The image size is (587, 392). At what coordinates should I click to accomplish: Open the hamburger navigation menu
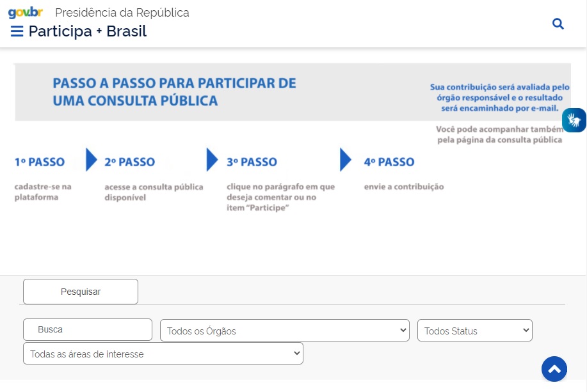17,30
